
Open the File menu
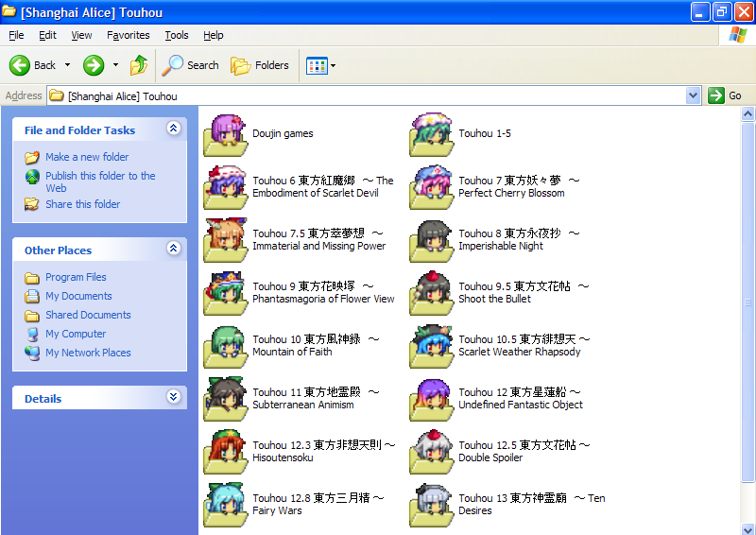tap(16, 35)
